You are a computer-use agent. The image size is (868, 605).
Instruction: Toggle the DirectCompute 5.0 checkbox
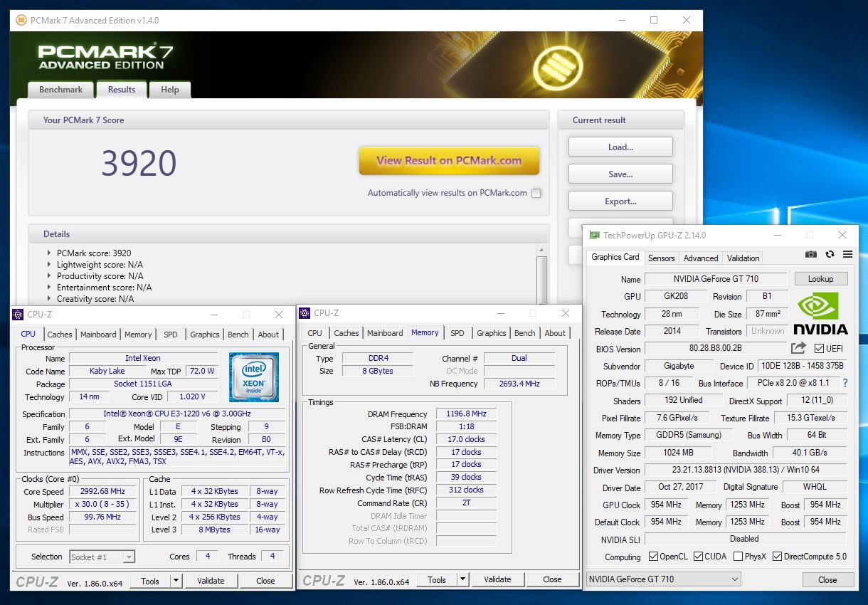coord(777,557)
